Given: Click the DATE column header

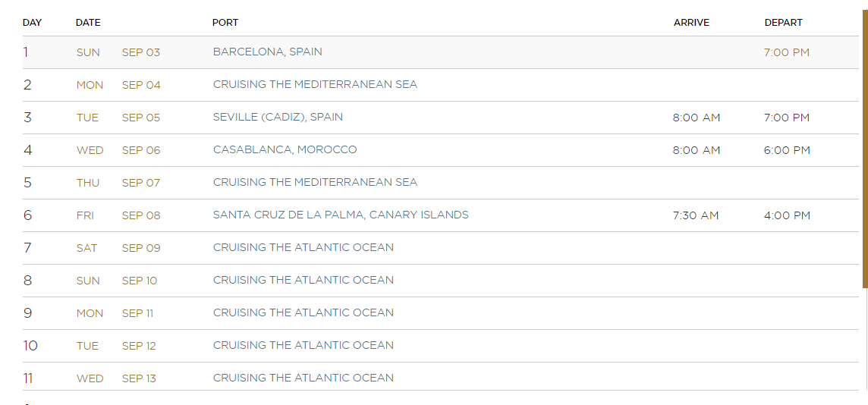Looking at the screenshot, I should 88,23.
